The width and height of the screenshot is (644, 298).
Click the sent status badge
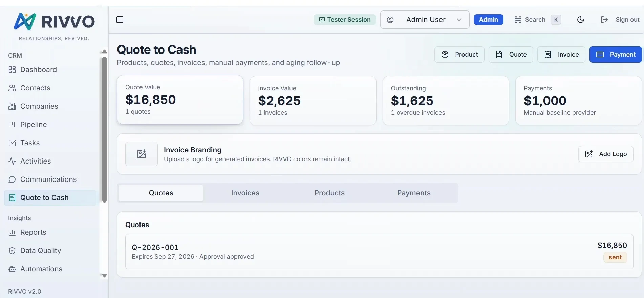coord(615,257)
